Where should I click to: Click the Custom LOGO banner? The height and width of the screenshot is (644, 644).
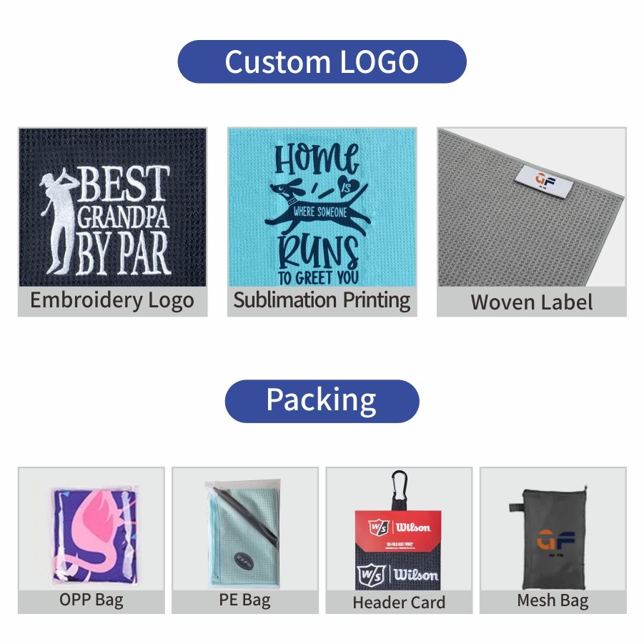322,61
